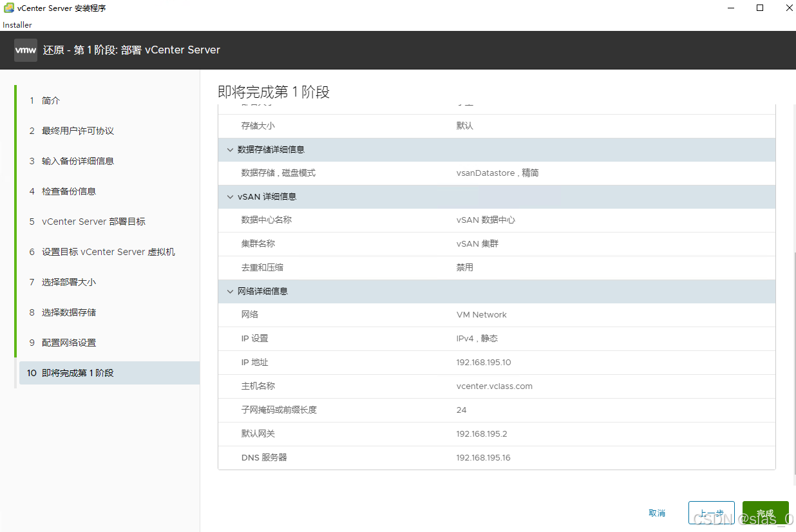
Task: Click the hostname vcenter.vclass.com
Action: pos(495,386)
